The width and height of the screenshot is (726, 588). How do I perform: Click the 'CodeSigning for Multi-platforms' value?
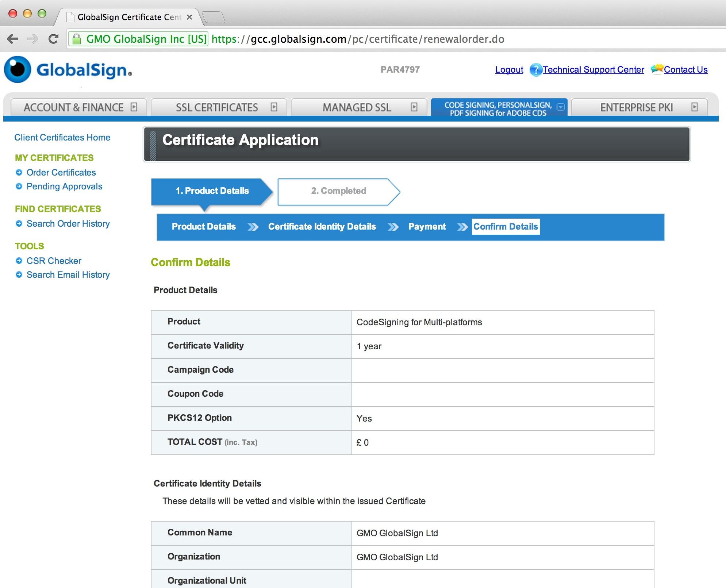coord(419,322)
